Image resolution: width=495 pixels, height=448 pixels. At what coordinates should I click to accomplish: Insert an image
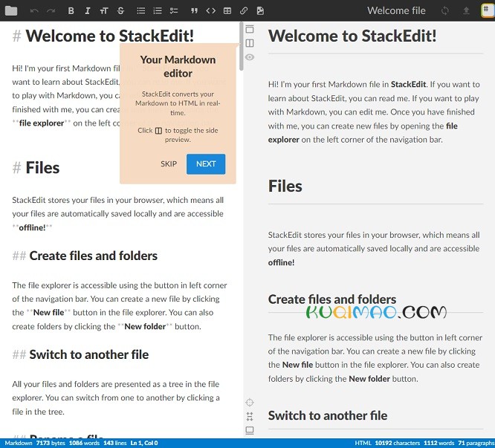click(260, 10)
